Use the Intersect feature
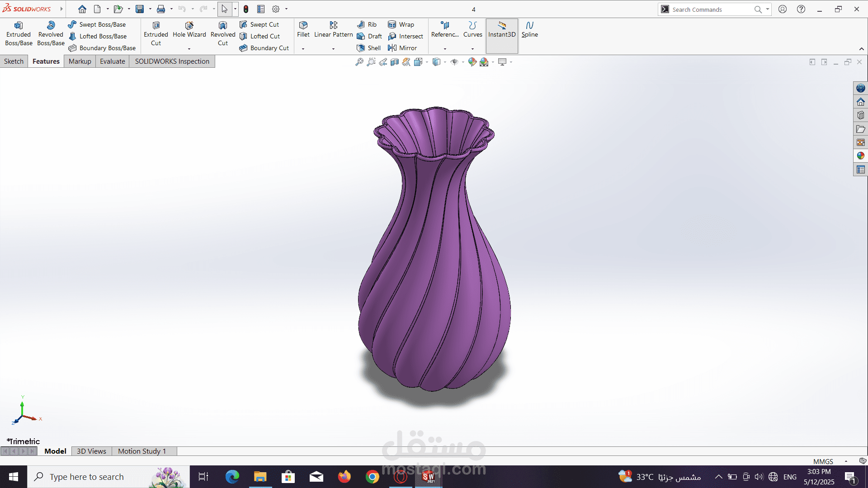Image resolution: width=868 pixels, height=488 pixels. (x=406, y=36)
